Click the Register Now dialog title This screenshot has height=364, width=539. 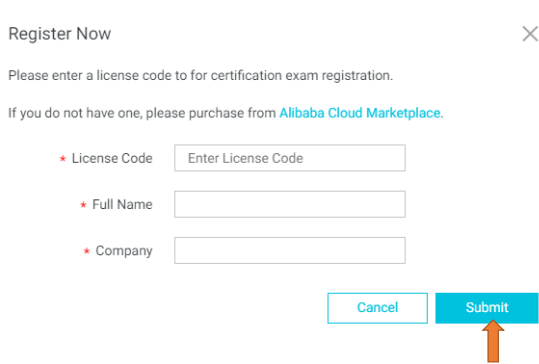pos(59,34)
